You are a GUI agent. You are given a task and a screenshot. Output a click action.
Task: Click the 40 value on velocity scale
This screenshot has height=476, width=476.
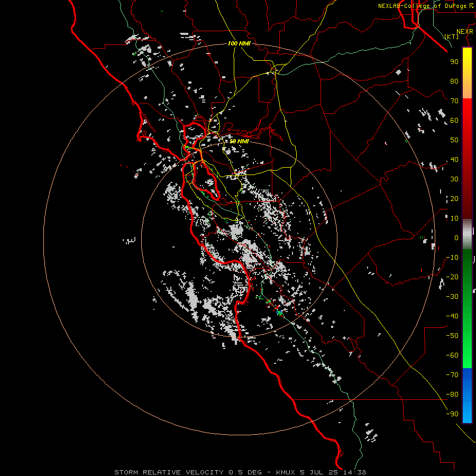[x=454, y=160]
